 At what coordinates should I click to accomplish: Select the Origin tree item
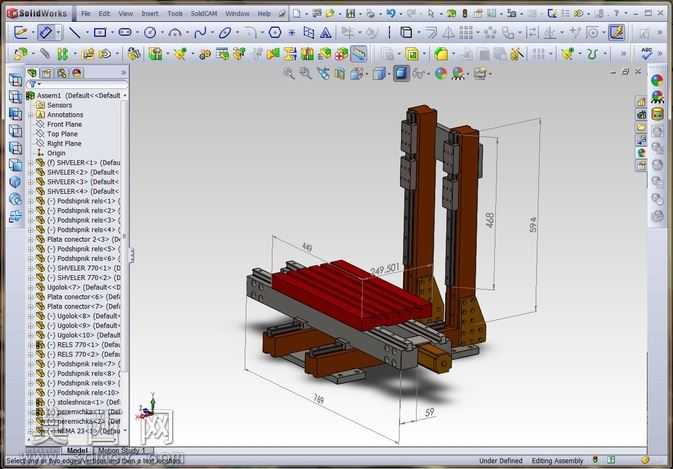coord(56,153)
